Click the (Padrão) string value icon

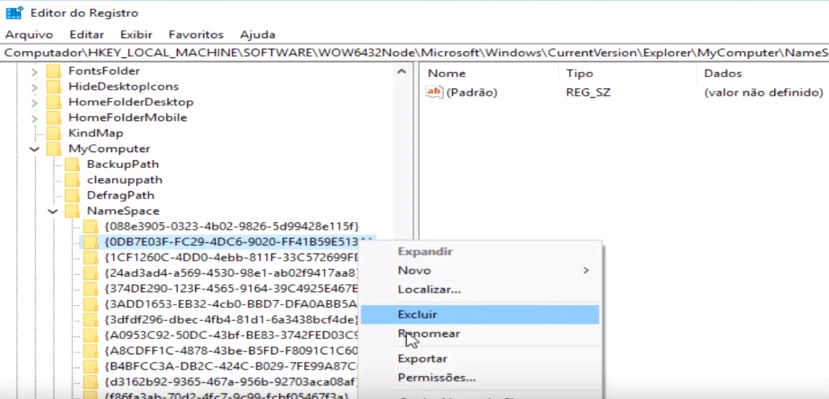pos(434,92)
